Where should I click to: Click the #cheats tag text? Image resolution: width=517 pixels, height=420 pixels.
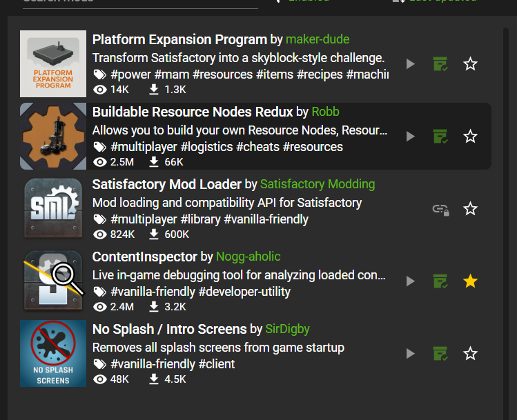coord(258,147)
